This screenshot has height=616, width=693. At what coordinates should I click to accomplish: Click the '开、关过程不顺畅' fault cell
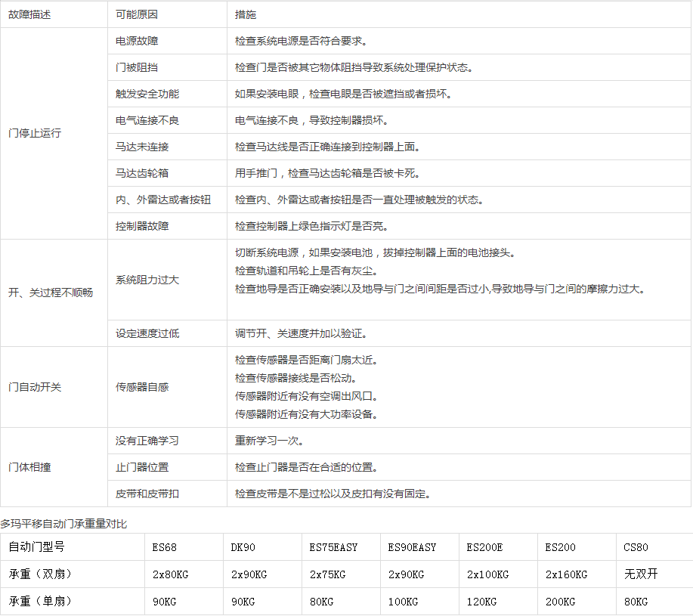(51, 293)
